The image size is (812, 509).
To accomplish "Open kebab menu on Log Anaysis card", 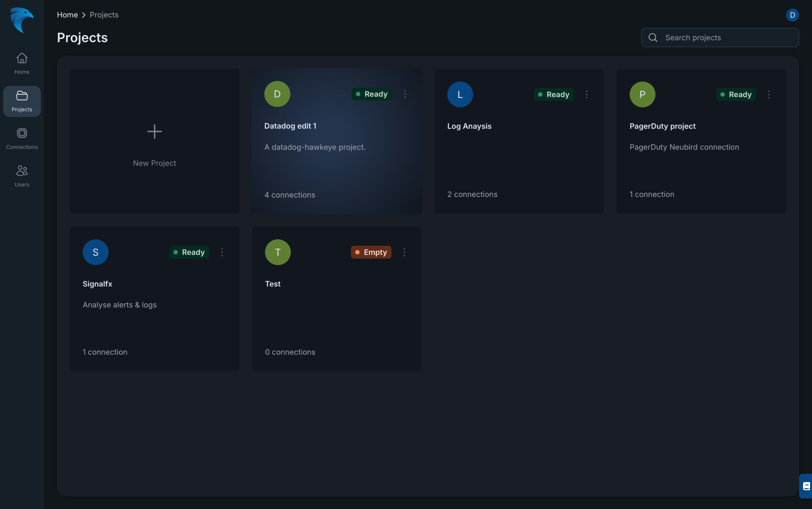I will (x=586, y=94).
